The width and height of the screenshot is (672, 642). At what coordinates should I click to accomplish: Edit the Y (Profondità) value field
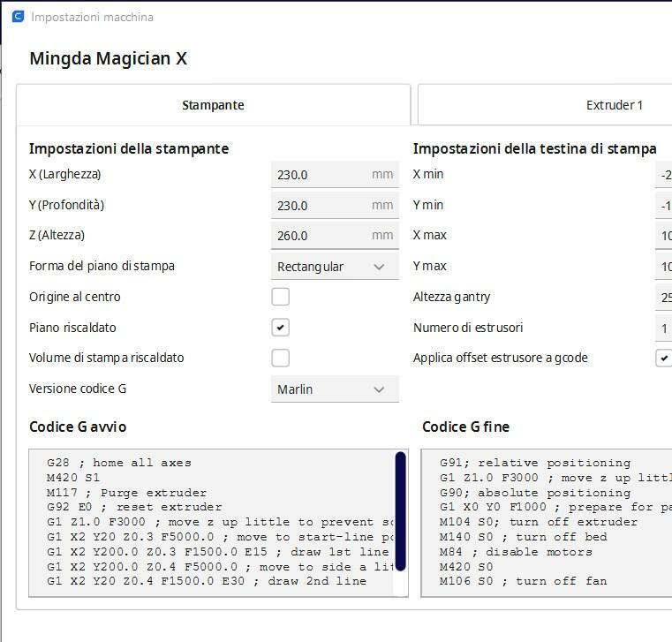point(335,205)
